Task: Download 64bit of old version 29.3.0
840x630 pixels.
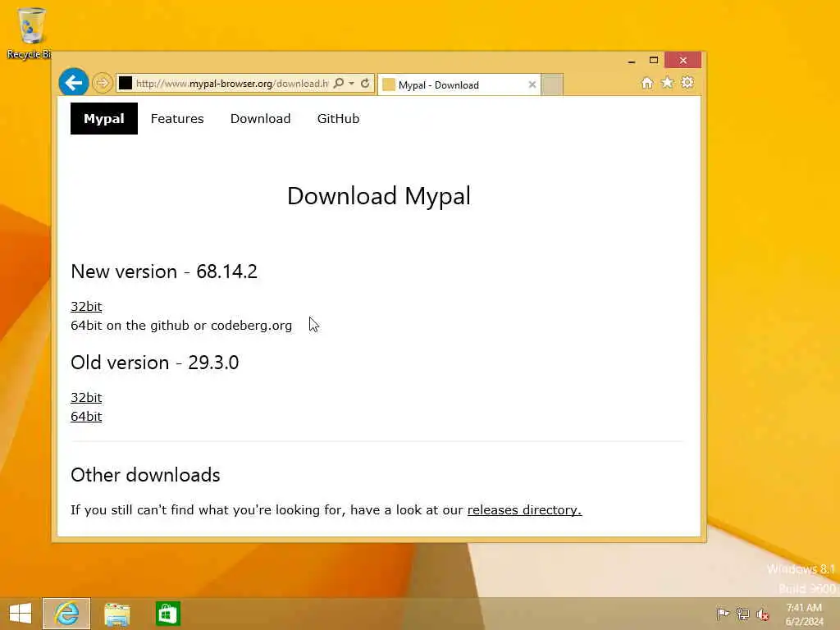Action: pyautogui.click(x=86, y=416)
